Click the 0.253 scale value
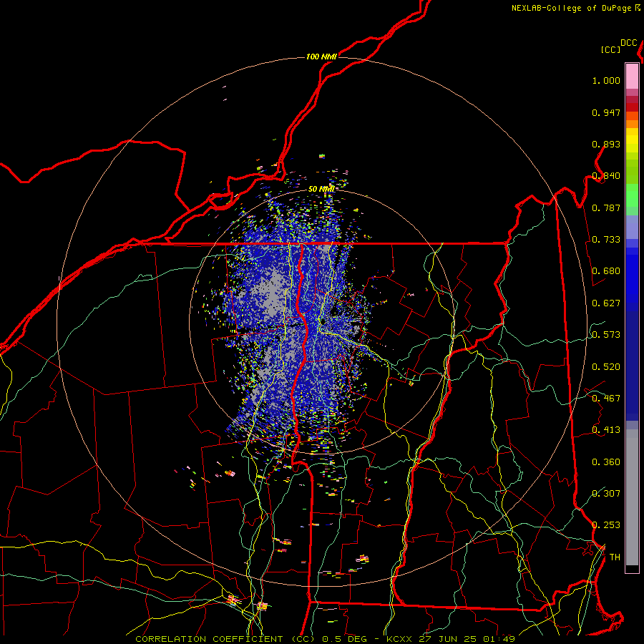The height and width of the screenshot is (644, 644). point(606,525)
